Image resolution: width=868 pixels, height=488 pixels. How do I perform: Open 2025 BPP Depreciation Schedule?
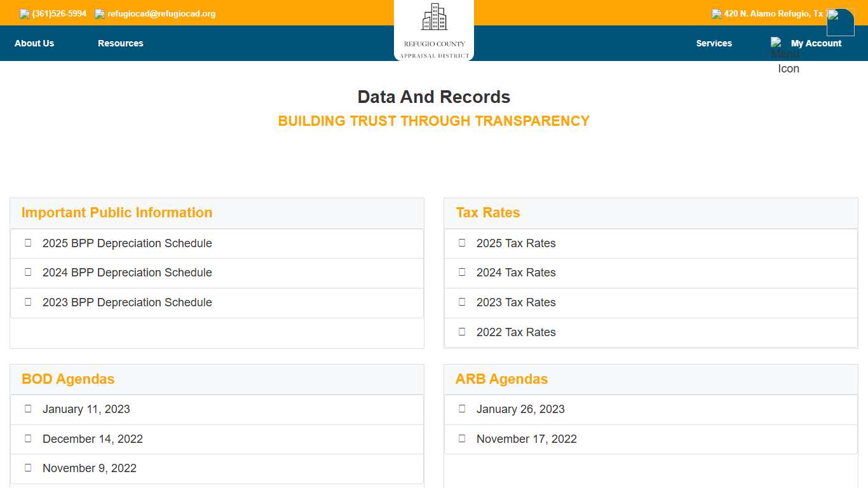click(x=127, y=243)
